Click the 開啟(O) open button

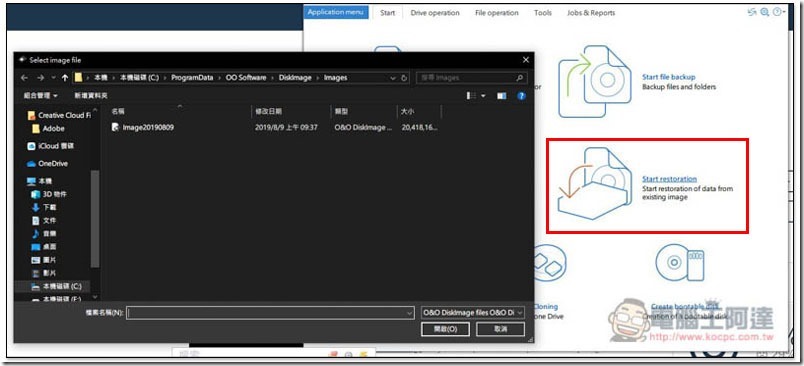pyautogui.click(x=446, y=329)
